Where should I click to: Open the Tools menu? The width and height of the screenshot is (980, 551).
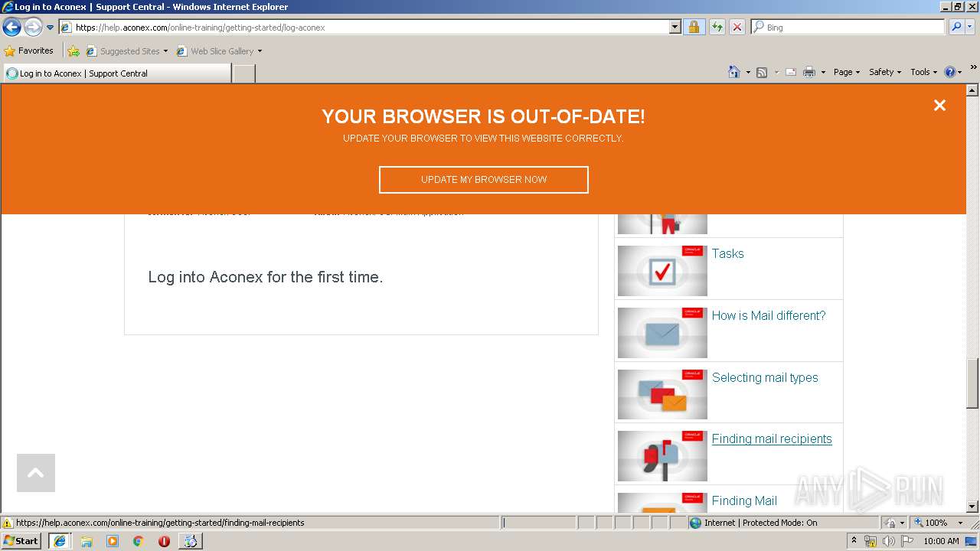click(923, 72)
